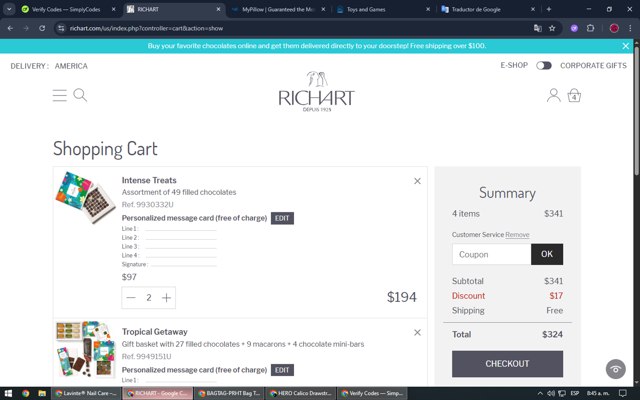The width and height of the screenshot is (640, 400).
Task: Switch to MyPillow browser tab
Action: (x=278, y=9)
